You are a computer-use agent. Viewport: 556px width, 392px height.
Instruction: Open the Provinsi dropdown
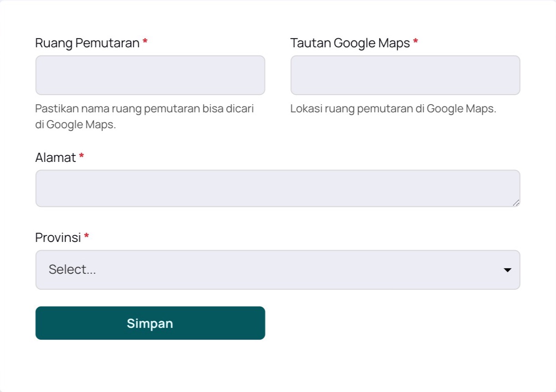(x=278, y=270)
